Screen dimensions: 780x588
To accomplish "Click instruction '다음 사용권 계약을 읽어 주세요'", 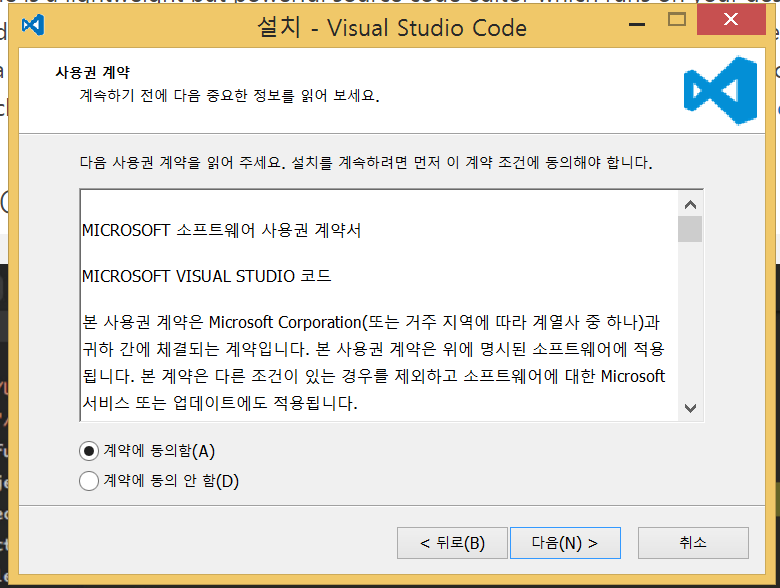I will point(366,162).
